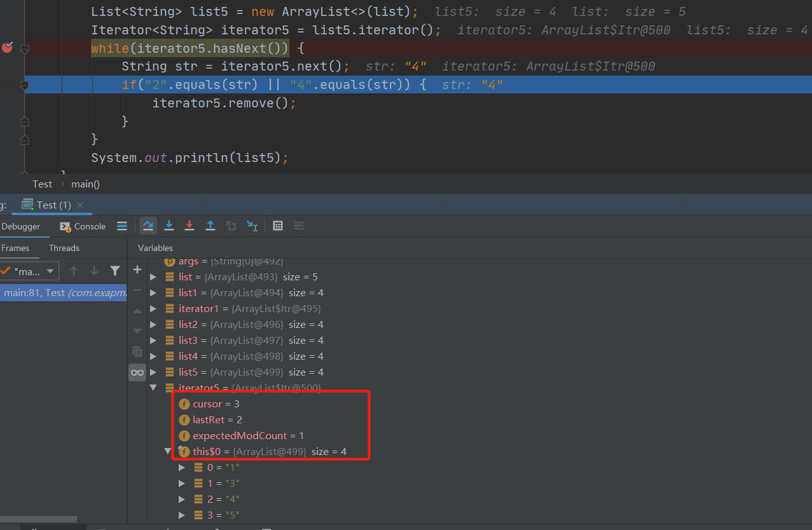Toggle the breakpoint on the while line
The height and width of the screenshot is (530, 812).
tap(8, 47)
